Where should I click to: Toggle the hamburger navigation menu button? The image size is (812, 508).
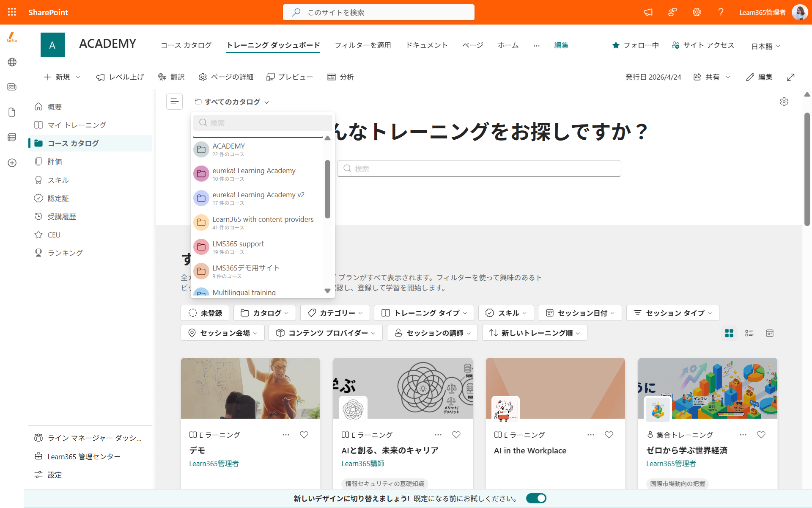click(x=174, y=102)
